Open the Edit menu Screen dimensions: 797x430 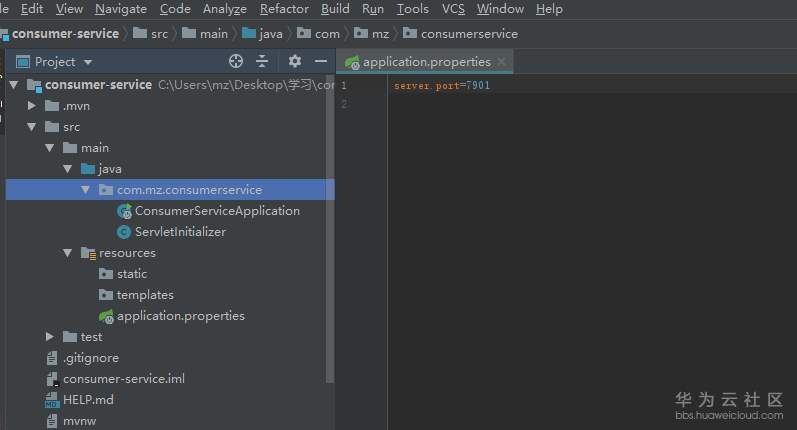32,9
